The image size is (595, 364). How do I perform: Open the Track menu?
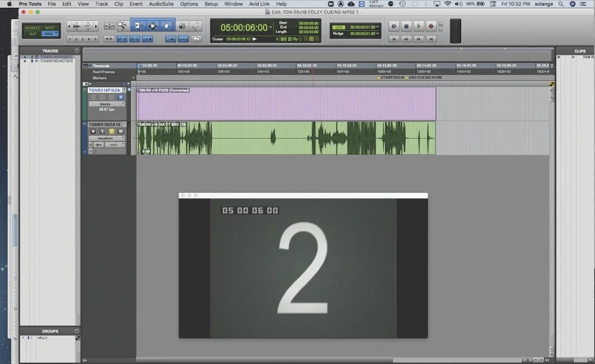tap(101, 4)
